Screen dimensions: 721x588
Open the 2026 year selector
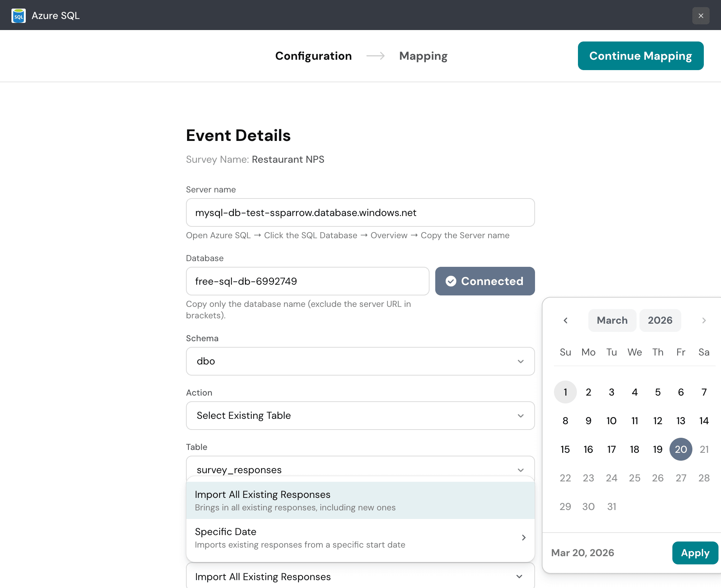[x=660, y=320]
